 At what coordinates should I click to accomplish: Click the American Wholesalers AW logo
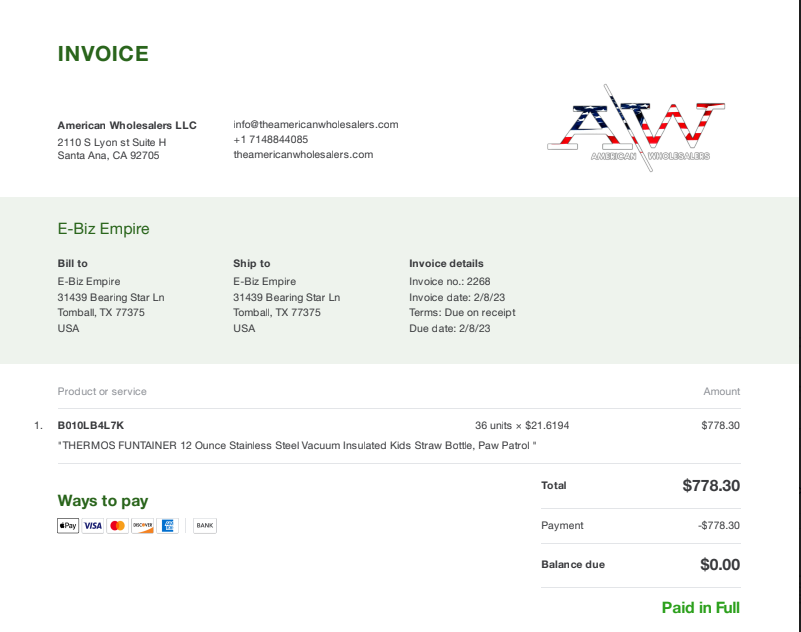pyautogui.click(x=636, y=128)
